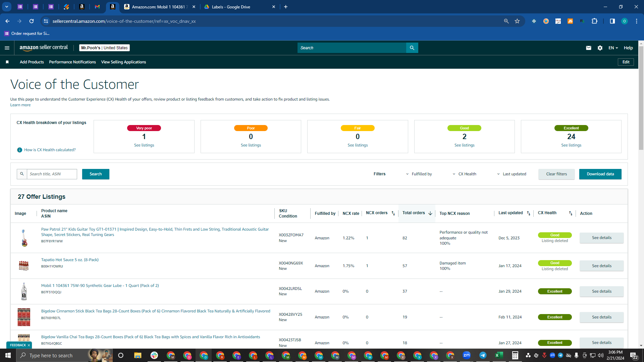Image resolution: width=644 pixels, height=362 pixels.
Task: Bookmark this page with the star icon
Action: pos(517,21)
